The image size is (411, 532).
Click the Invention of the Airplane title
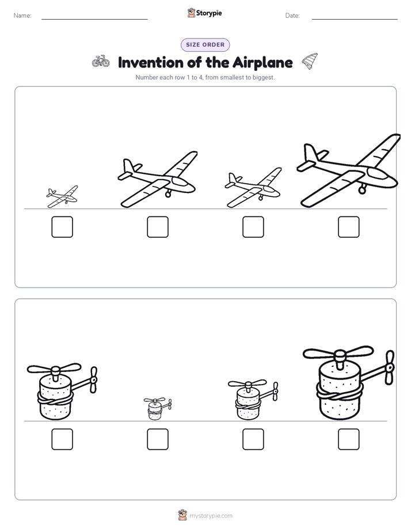tap(205, 62)
